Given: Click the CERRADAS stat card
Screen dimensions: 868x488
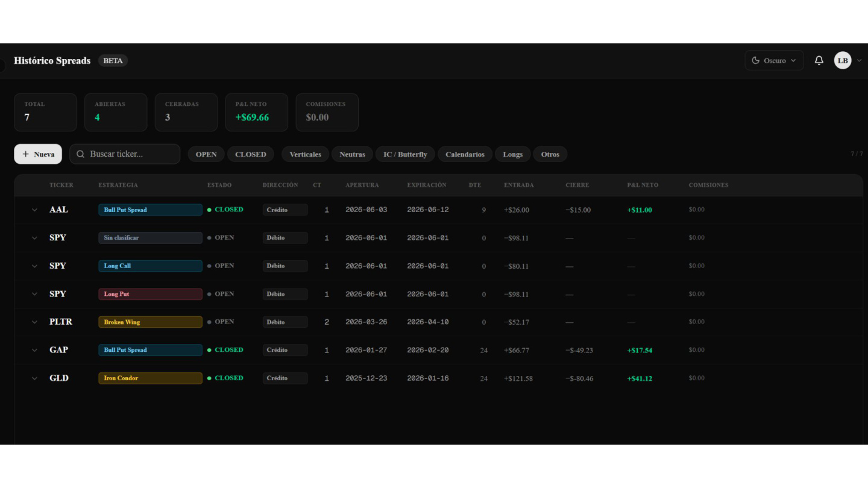Looking at the screenshot, I should coord(186,112).
